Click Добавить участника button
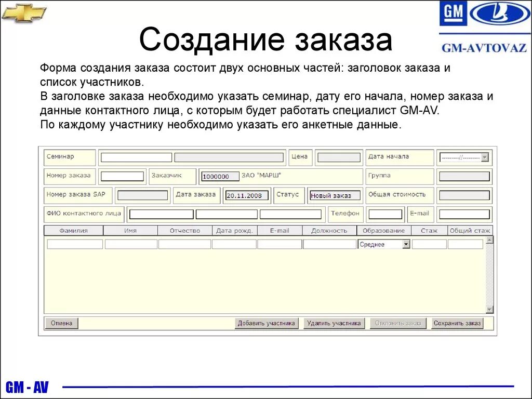 tap(267, 323)
